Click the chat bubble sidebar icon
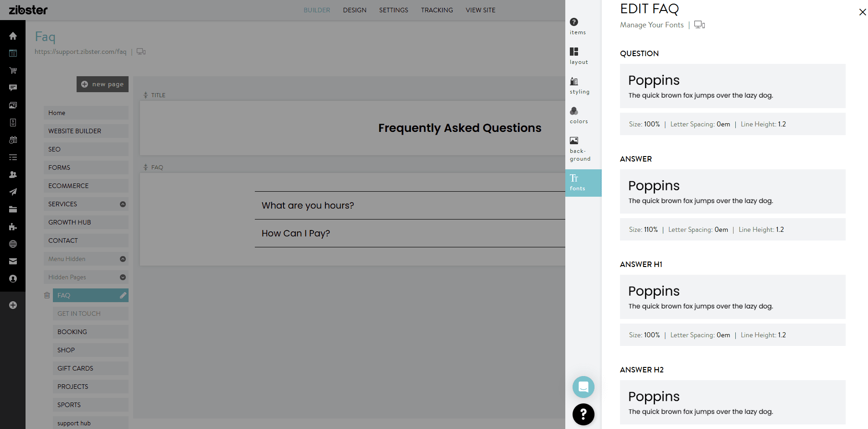 point(13,88)
